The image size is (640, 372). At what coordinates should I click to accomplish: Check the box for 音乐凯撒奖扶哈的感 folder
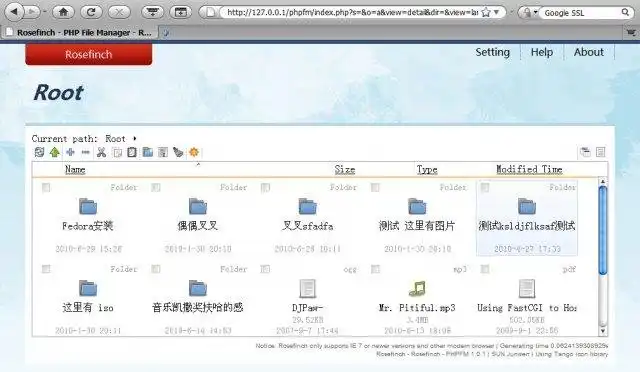click(156, 269)
